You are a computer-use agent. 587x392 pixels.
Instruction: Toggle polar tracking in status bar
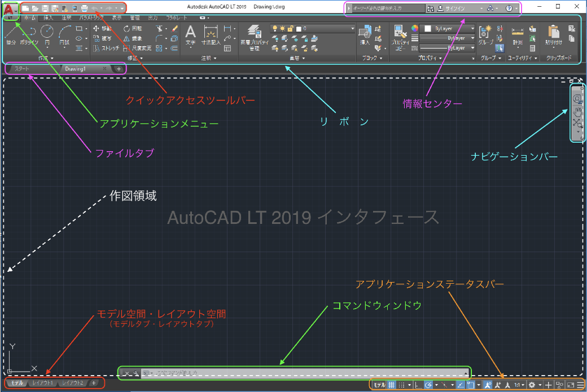428,385
